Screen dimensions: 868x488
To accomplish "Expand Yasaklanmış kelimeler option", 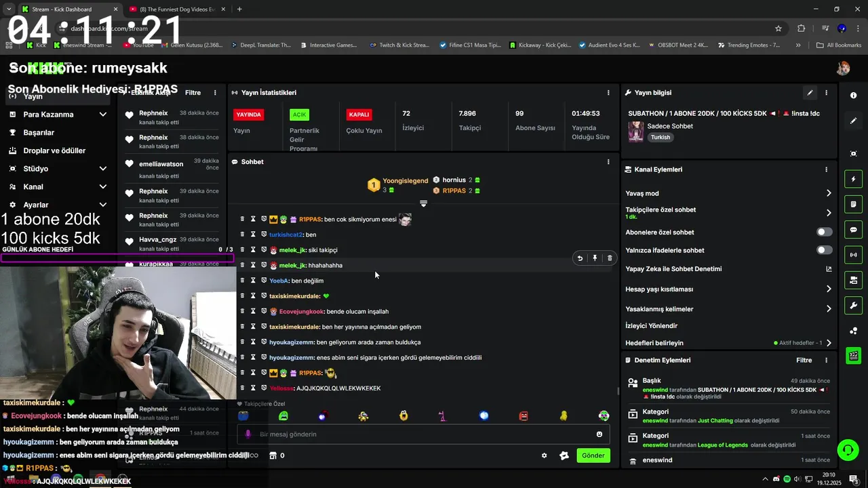I will [x=828, y=308].
